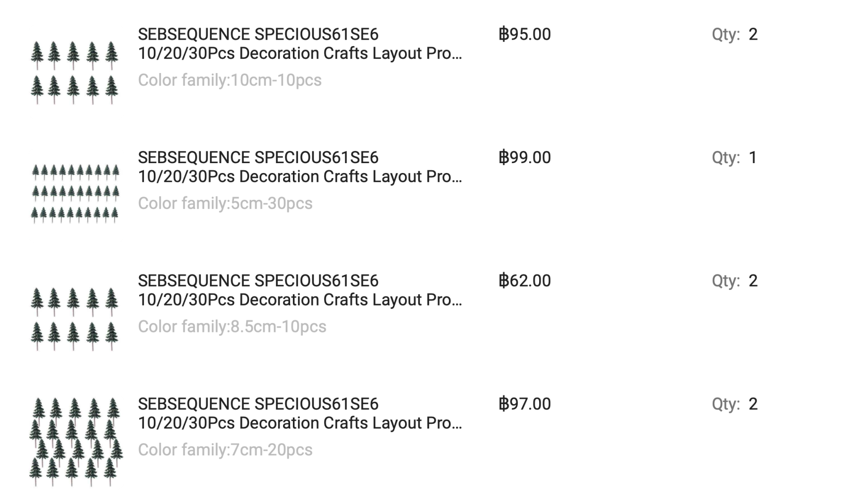Viewport: 849px width, 504px height.
Task: Open the 7cm-20pcs tree product image
Action: (x=75, y=442)
